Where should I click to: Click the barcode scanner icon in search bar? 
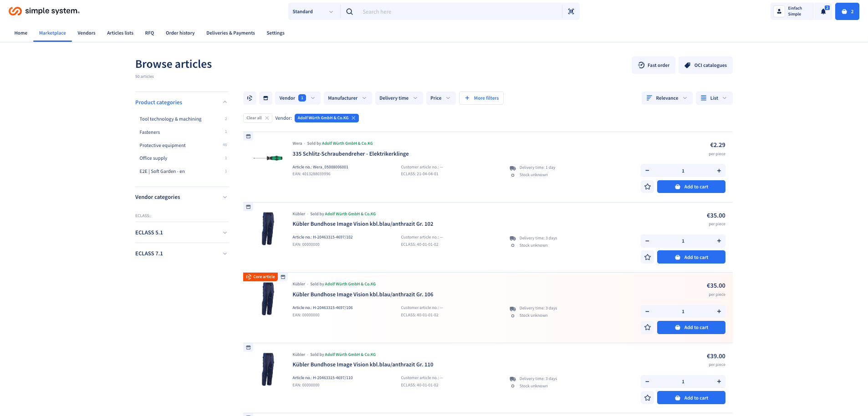[571, 11]
